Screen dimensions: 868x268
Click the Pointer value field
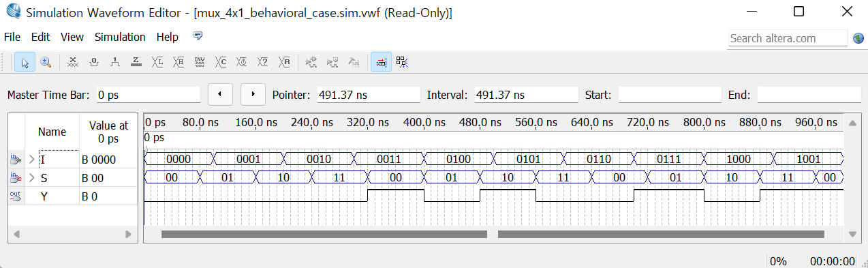(x=369, y=95)
